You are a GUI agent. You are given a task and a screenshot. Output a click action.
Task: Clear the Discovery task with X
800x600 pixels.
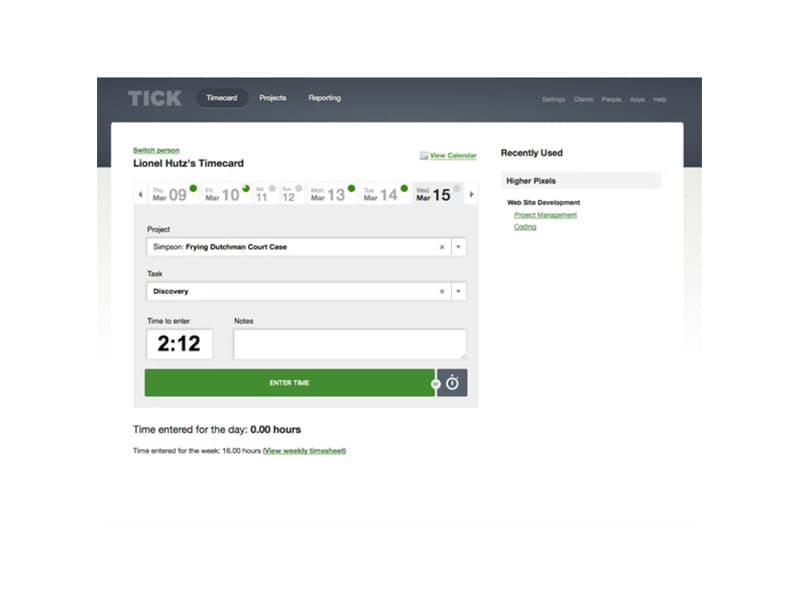click(442, 292)
